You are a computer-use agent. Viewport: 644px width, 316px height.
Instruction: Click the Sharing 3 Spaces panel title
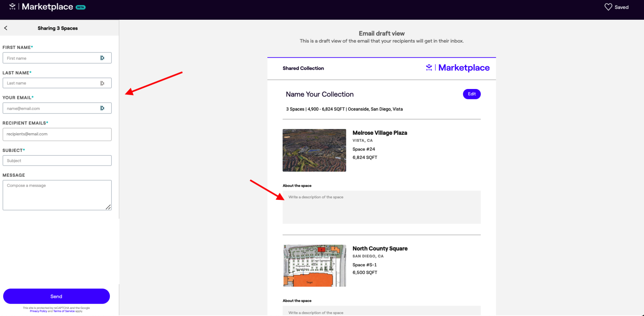pos(58,28)
